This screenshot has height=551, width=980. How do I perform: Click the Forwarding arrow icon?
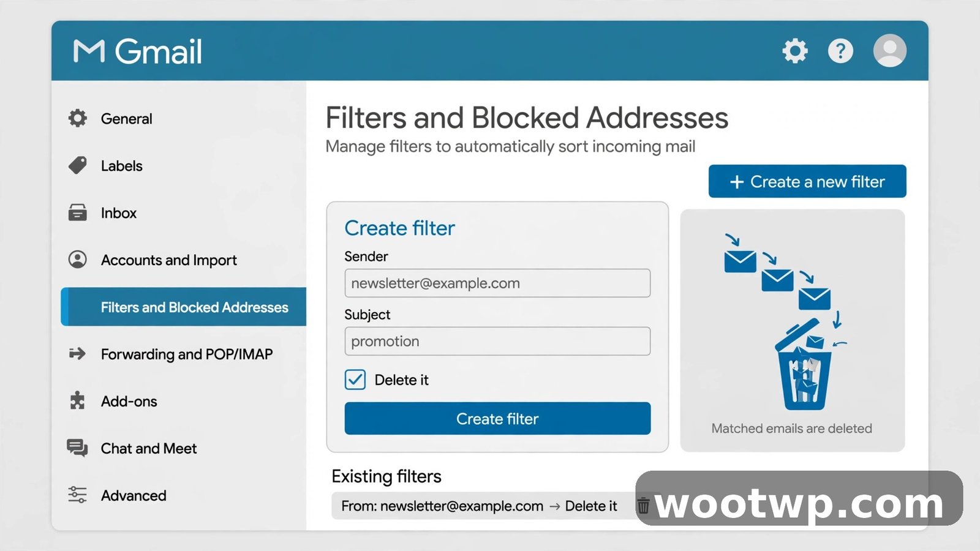pos(78,354)
